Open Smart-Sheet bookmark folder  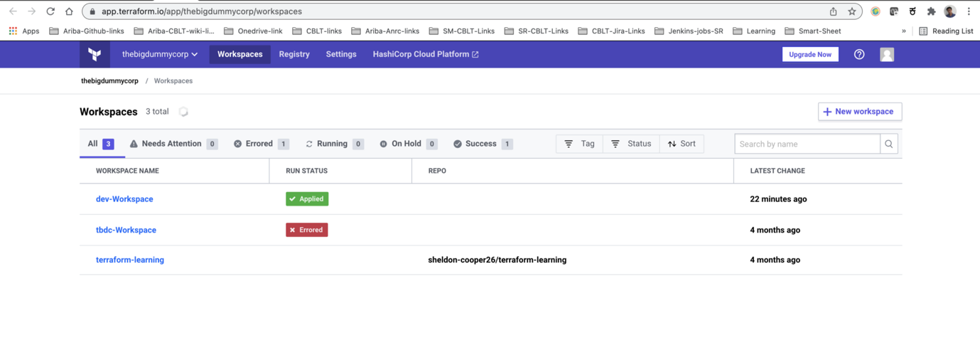[x=812, y=31]
